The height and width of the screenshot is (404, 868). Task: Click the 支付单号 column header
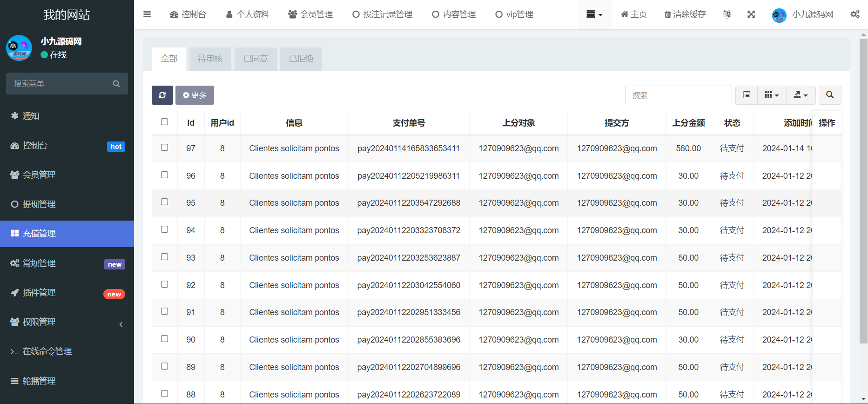coord(409,123)
